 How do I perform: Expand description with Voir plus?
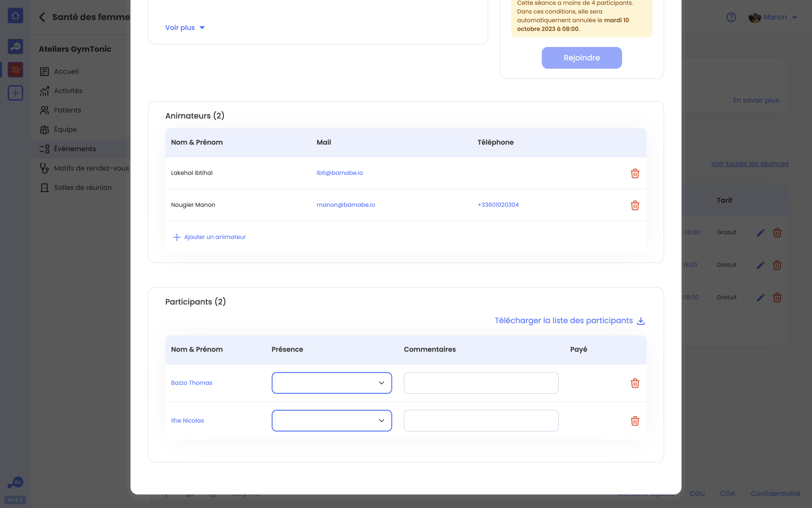185,28
